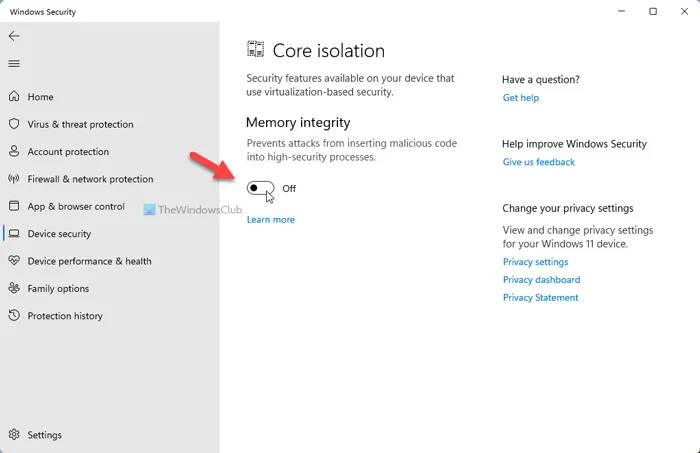Screen dimensions: 700x453
Task: Click the Protection history clock icon
Action: (14, 316)
